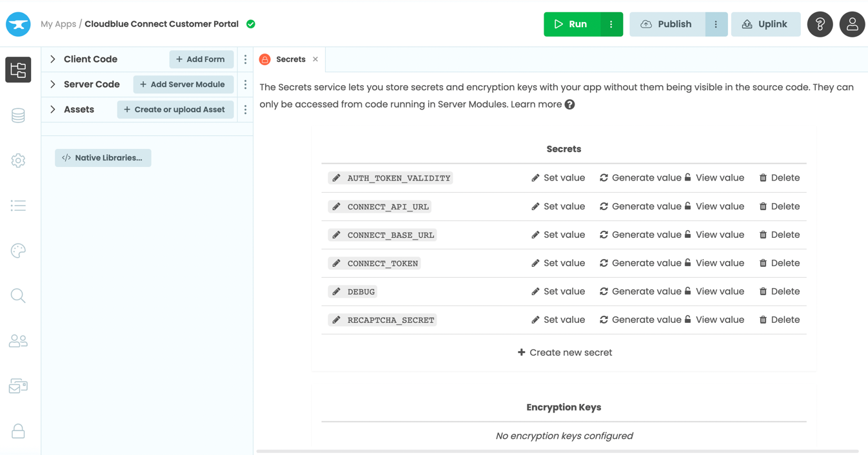The width and height of the screenshot is (868, 455).
Task: Click the Publish button
Action: pyautogui.click(x=667, y=24)
